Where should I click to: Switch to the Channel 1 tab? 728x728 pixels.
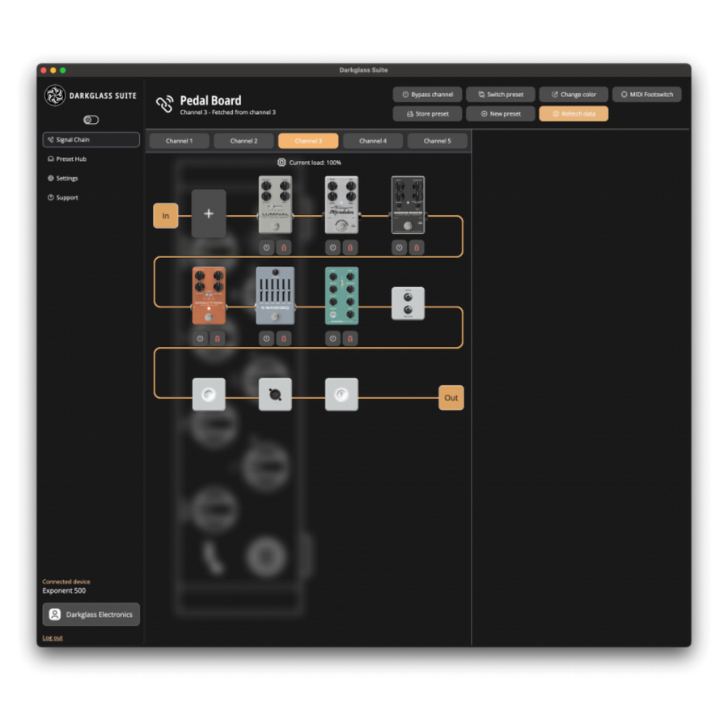pyautogui.click(x=179, y=141)
